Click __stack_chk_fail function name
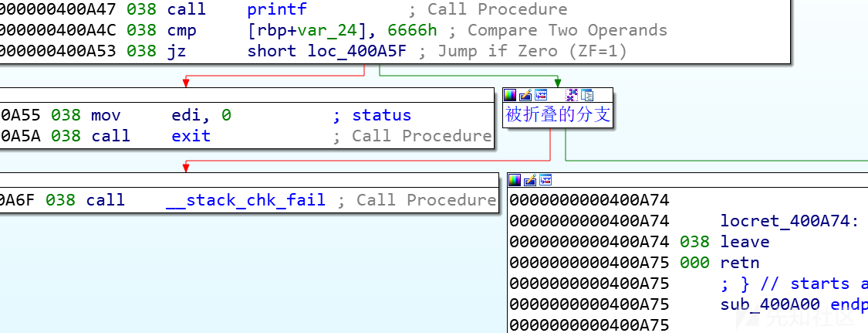The image size is (868, 333). 246,200
